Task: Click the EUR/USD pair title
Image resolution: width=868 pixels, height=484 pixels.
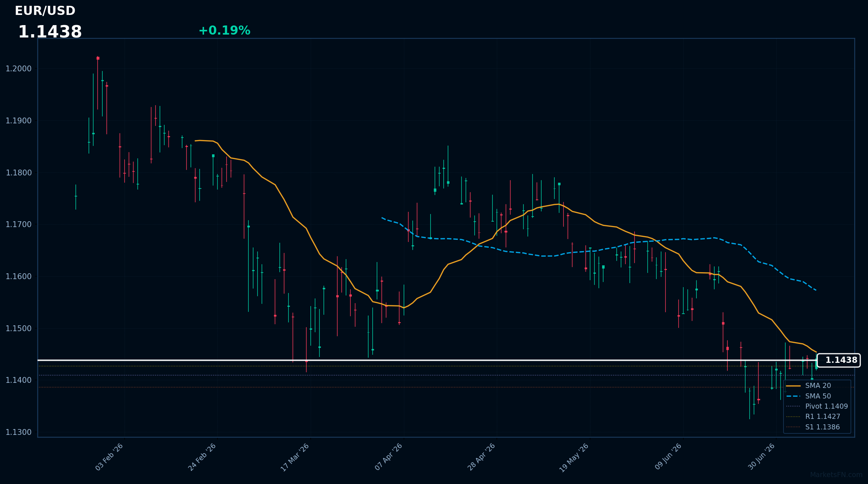Action: click(x=45, y=11)
